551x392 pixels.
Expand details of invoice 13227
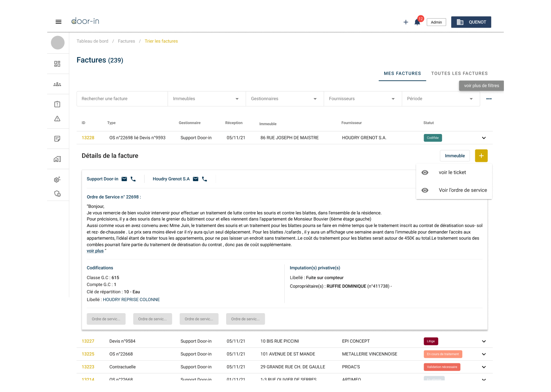pyautogui.click(x=484, y=341)
